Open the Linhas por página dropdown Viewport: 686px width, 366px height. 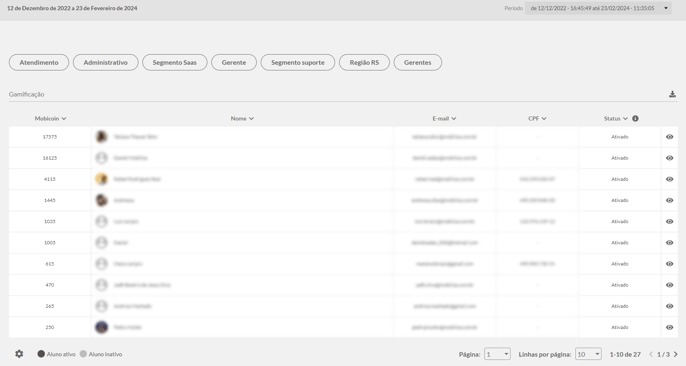[588, 354]
